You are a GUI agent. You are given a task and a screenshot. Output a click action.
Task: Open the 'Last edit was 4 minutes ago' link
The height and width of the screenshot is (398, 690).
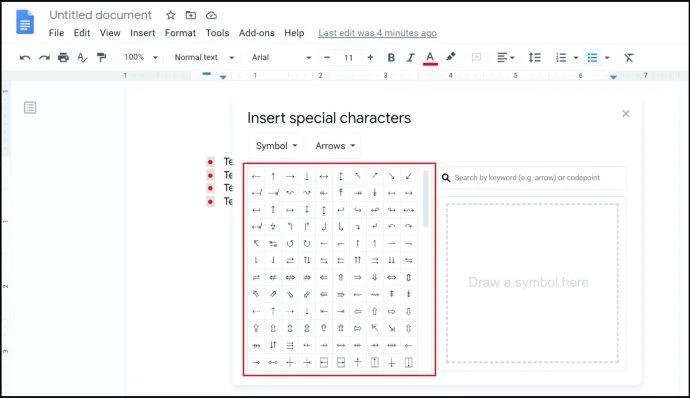point(378,33)
